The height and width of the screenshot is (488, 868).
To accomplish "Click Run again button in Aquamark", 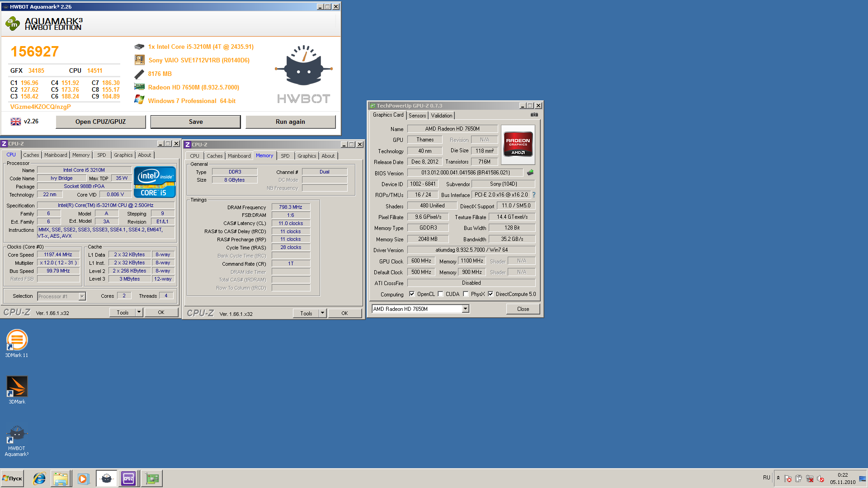I will tap(291, 122).
